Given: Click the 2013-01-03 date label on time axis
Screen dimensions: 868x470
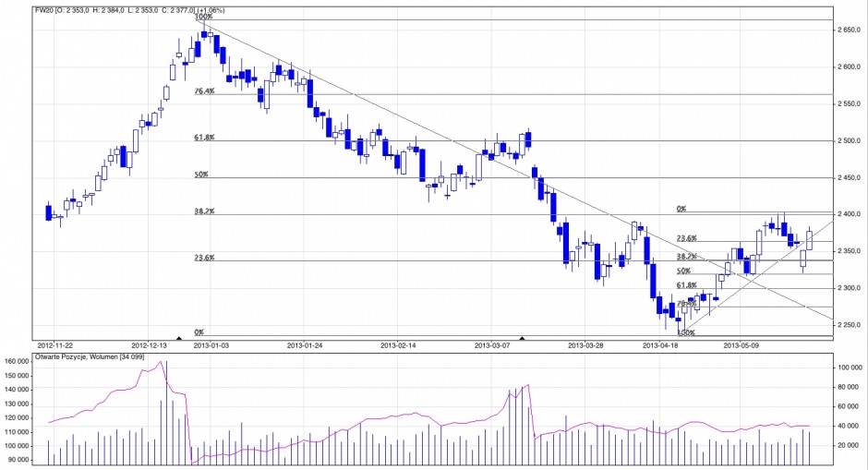Looking at the screenshot, I should (211, 346).
